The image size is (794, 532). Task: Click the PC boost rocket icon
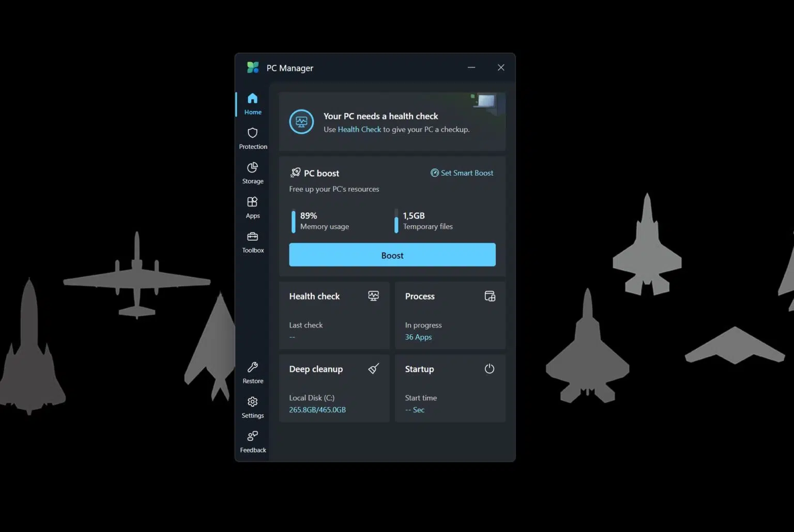pyautogui.click(x=295, y=173)
